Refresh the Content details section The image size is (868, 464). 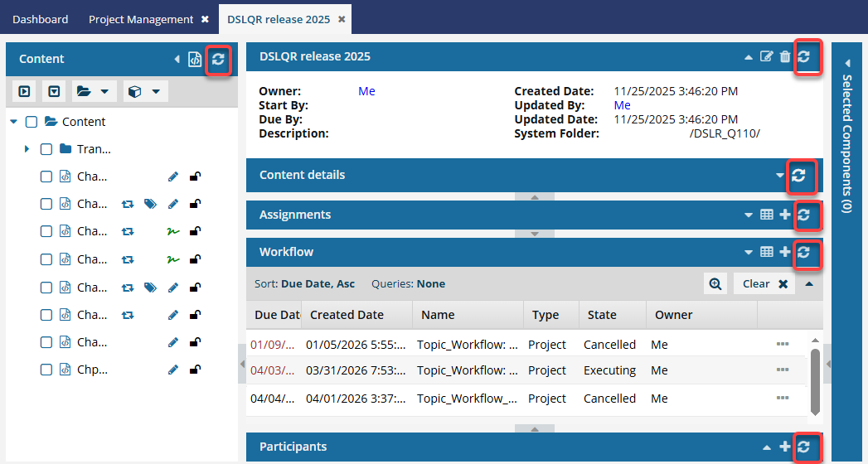coord(798,175)
